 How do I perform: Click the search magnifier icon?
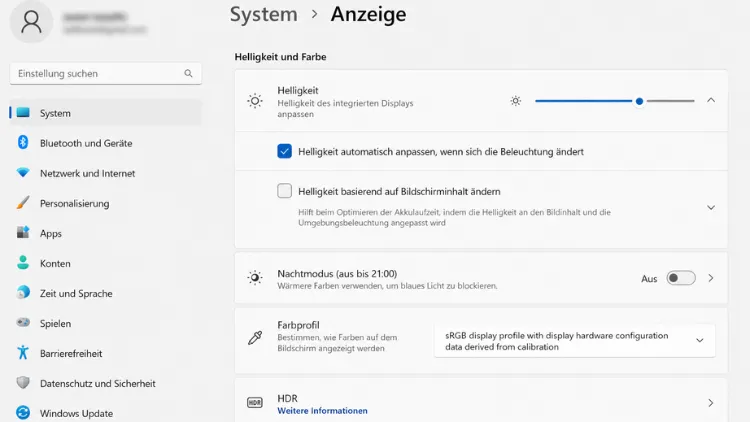coord(188,73)
